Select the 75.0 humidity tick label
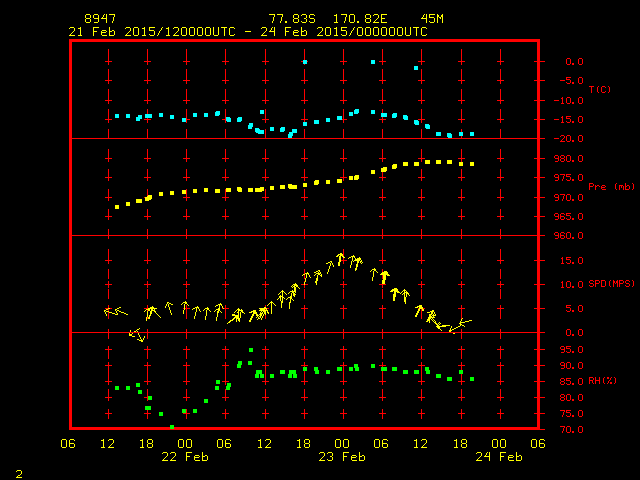The width and height of the screenshot is (640, 480). 571,414
